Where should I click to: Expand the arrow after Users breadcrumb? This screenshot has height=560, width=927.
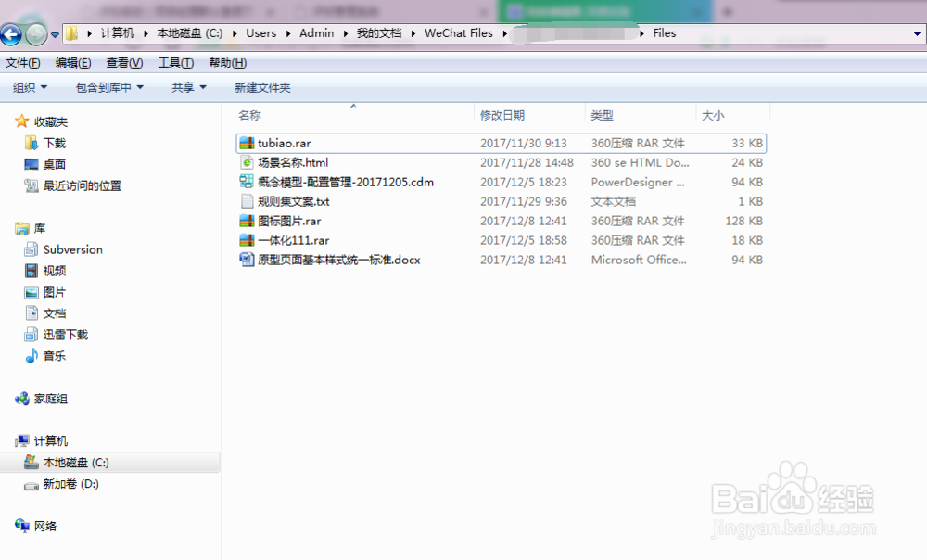288,33
